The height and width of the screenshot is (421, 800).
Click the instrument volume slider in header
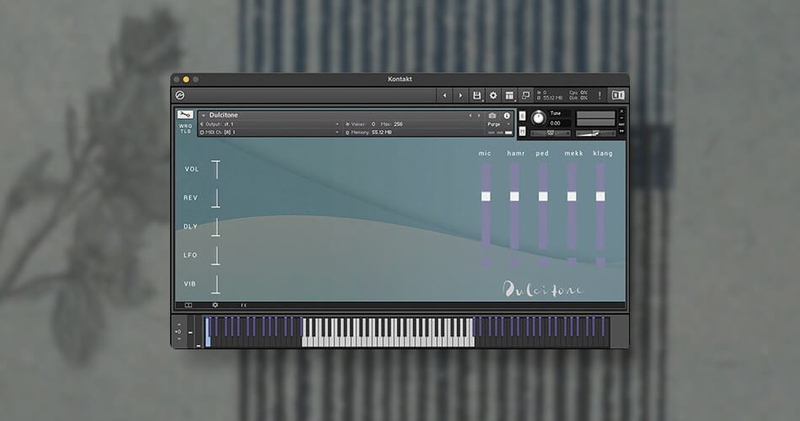point(595,133)
